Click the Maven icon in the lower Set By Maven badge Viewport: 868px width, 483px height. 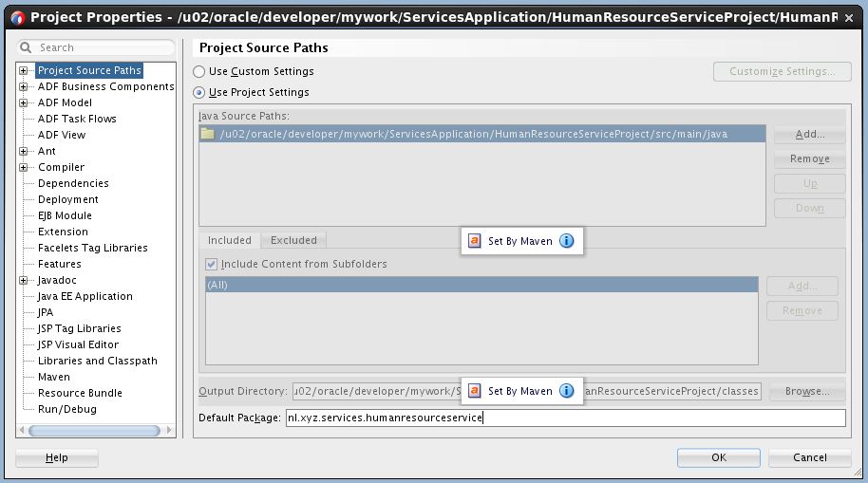point(475,391)
